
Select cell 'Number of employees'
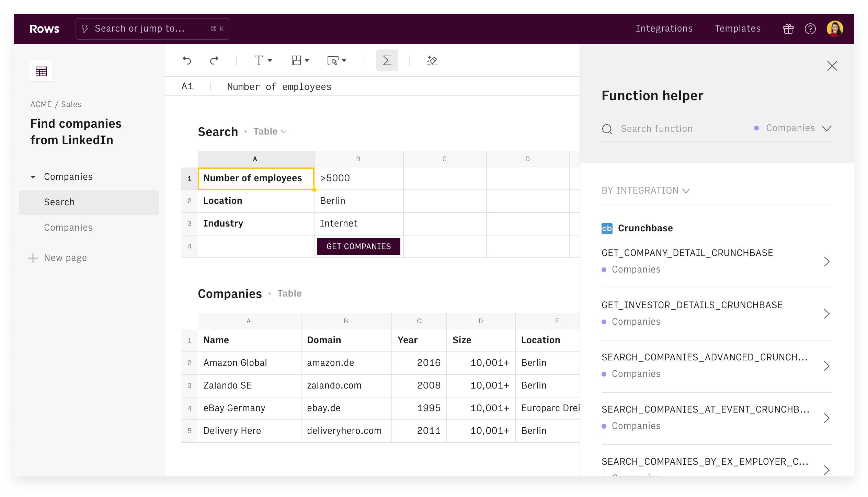click(256, 178)
